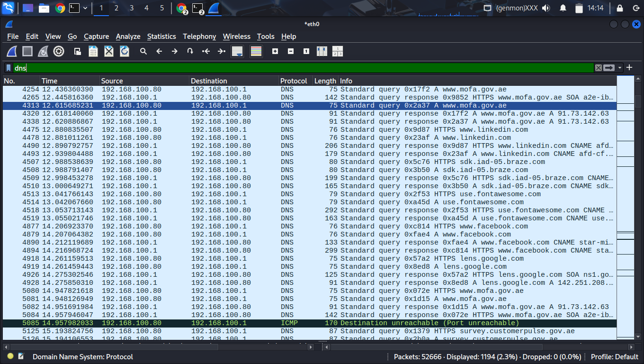This screenshot has width=644, height=364.
Task: Open expert information status indicator
Action: pyautogui.click(x=10, y=356)
